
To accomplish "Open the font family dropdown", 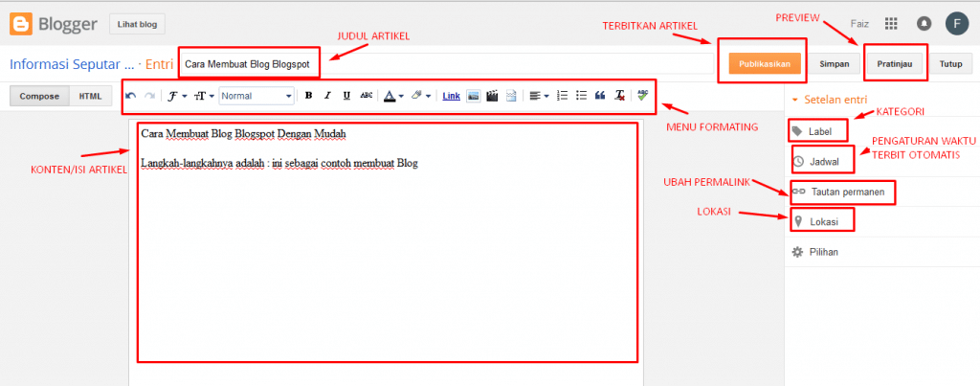I will pos(177,96).
